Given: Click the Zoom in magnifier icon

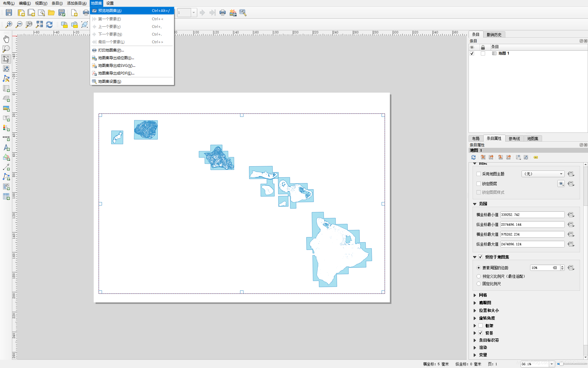Looking at the screenshot, I should pyautogui.click(x=9, y=25).
